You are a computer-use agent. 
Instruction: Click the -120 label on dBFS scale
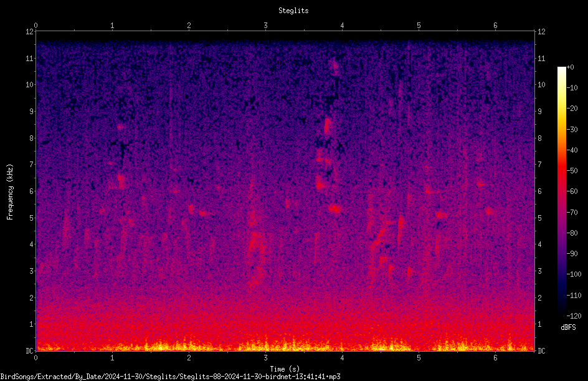pos(574,316)
